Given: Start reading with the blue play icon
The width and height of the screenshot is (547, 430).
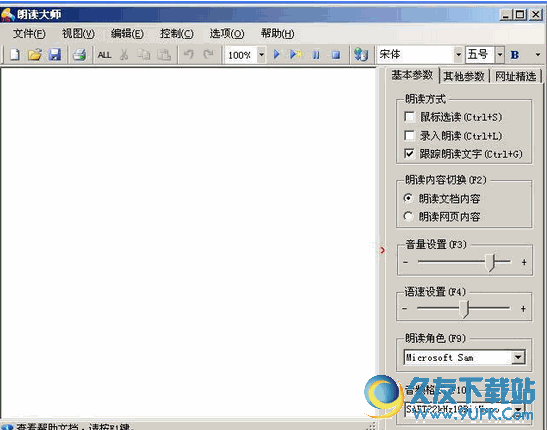Looking at the screenshot, I should 277,54.
